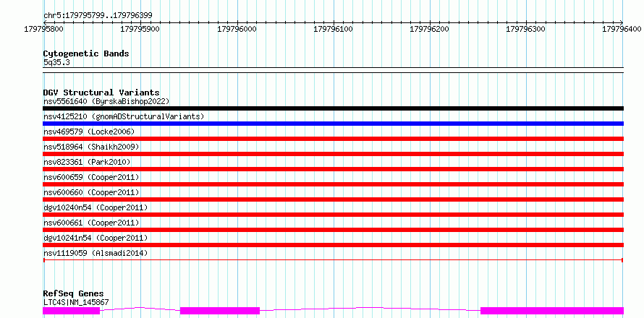Select the red bar under dgv10240n54

(333, 215)
